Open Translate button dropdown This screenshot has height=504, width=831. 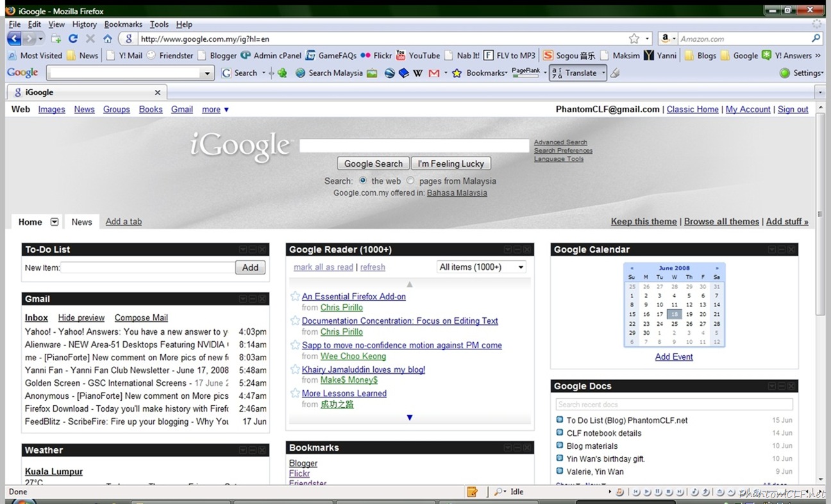click(x=603, y=73)
